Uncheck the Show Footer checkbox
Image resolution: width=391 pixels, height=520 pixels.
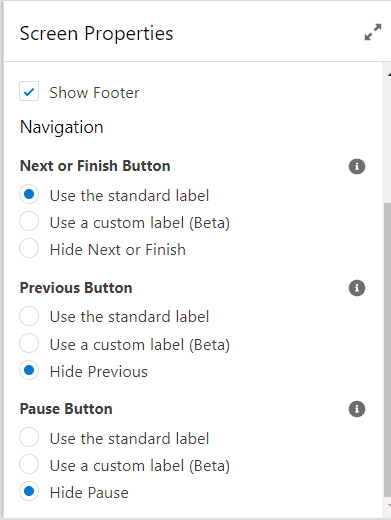29,91
